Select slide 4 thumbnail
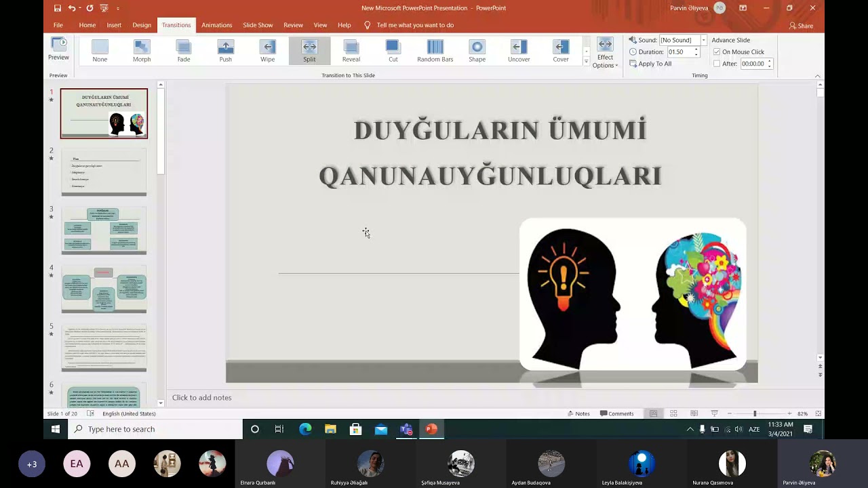Viewport: 868px width, 488px height. [104, 289]
